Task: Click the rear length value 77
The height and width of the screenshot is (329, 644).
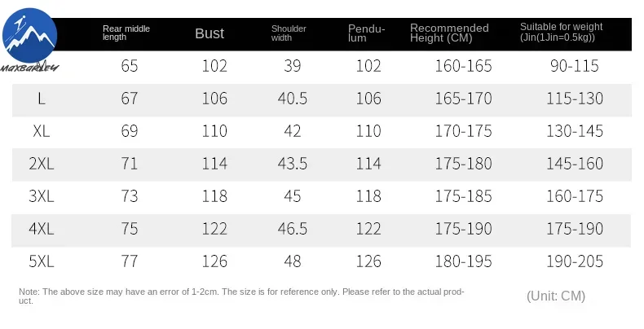Action: pyautogui.click(x=130, y=261)
